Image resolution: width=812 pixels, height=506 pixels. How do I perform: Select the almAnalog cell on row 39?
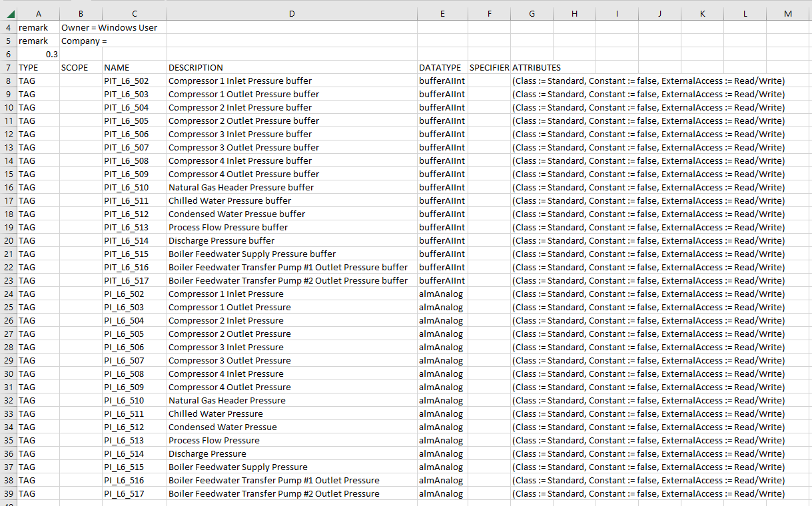(442, 493)
